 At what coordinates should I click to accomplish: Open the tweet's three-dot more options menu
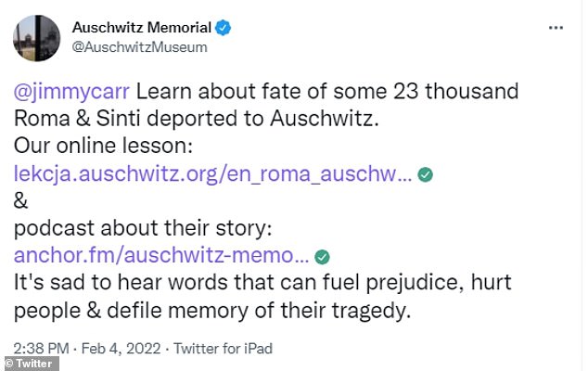click(556, 27)
